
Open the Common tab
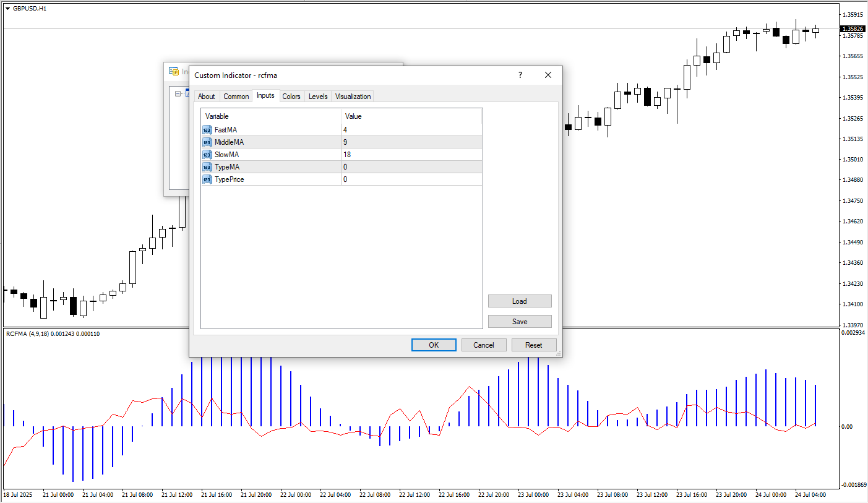click(236, 97)
